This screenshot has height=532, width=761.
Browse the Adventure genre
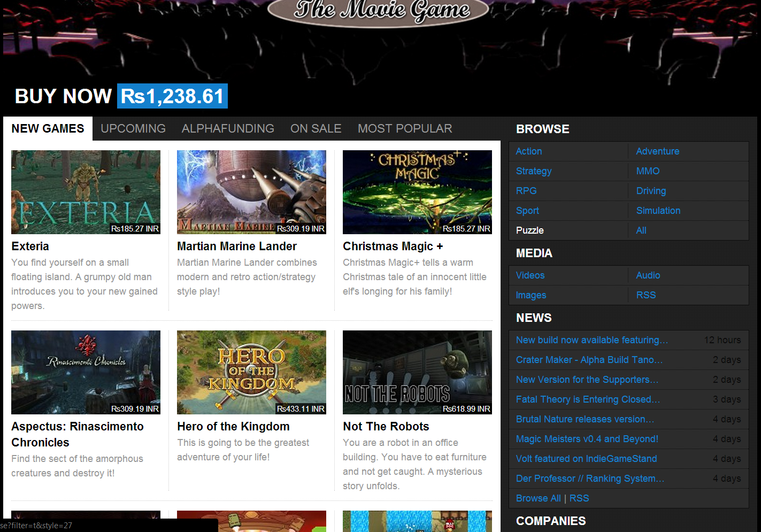pos(658,151)
